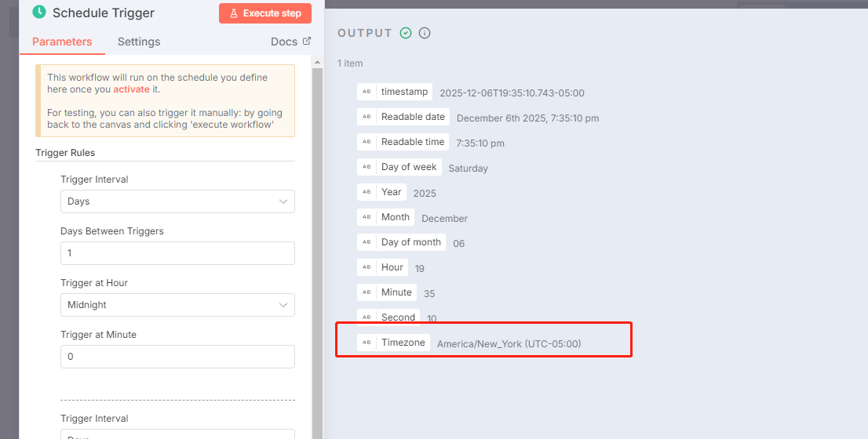
Task: Select the Day of month field label
Action: pos(410,242)
